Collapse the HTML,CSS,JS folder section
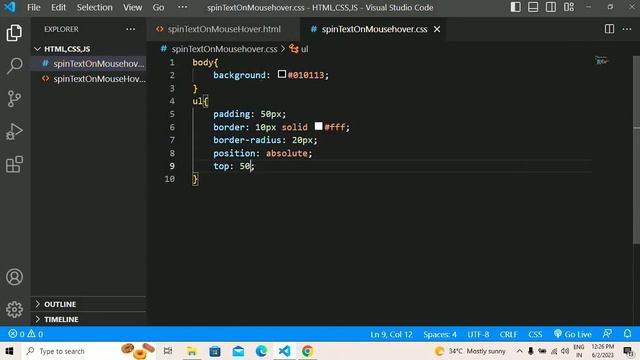 pyautogui.click(x=89, y=49)
